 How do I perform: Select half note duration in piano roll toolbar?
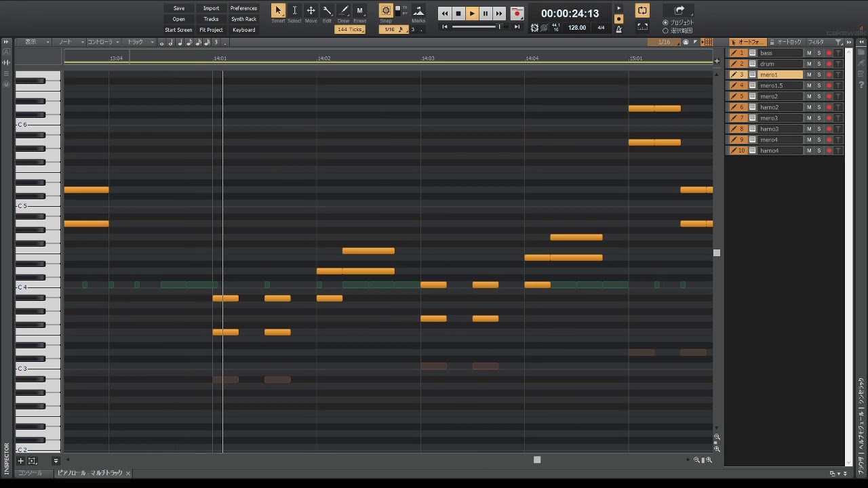171,42
